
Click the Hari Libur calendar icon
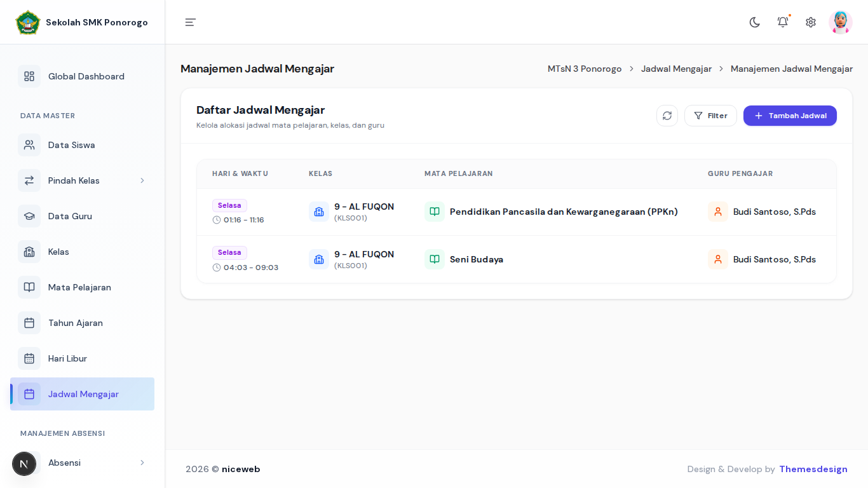pyautogui.click(x=29, y=358)
